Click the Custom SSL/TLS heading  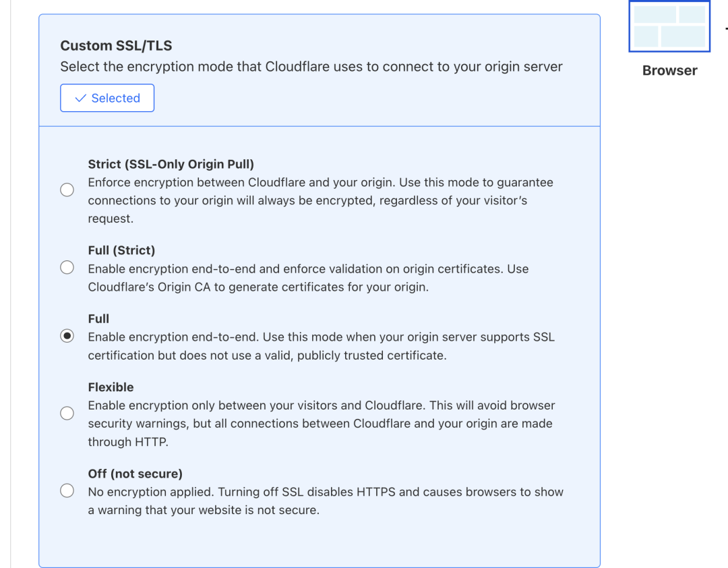[116, 46]
